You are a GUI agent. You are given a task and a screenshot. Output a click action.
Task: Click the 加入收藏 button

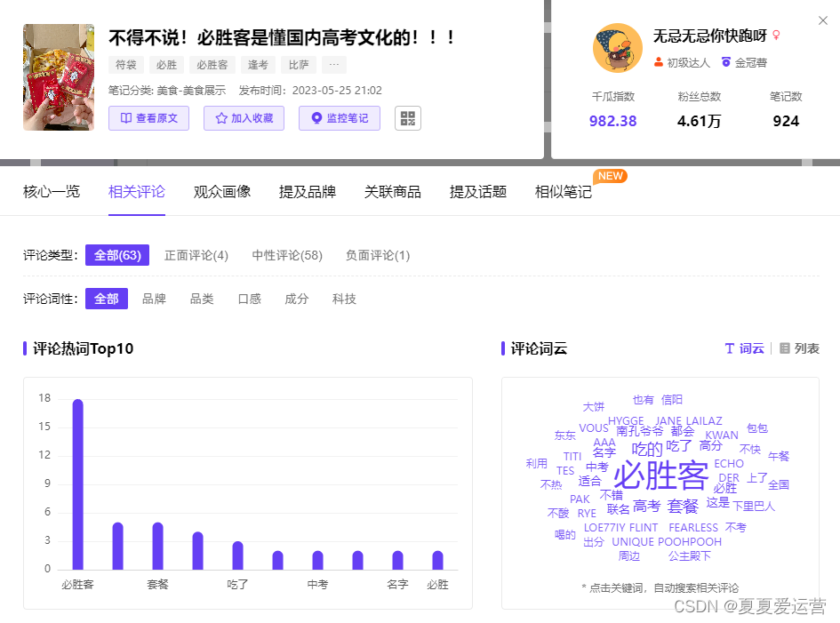[x=244, y=118]
